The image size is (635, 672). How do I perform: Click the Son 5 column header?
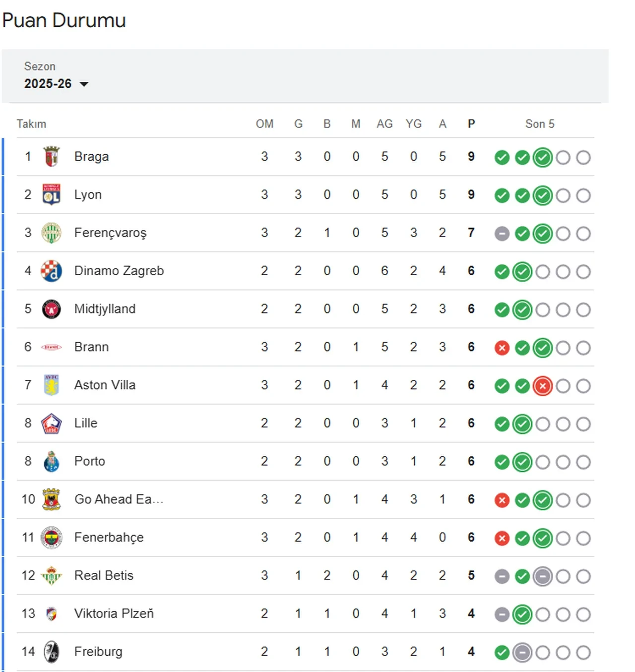coord(539,124)
